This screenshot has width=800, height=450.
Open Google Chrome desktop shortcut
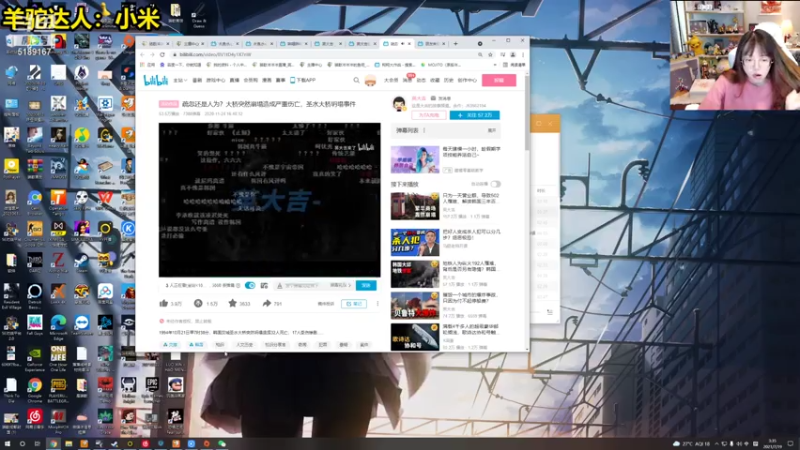pos(35,388)
